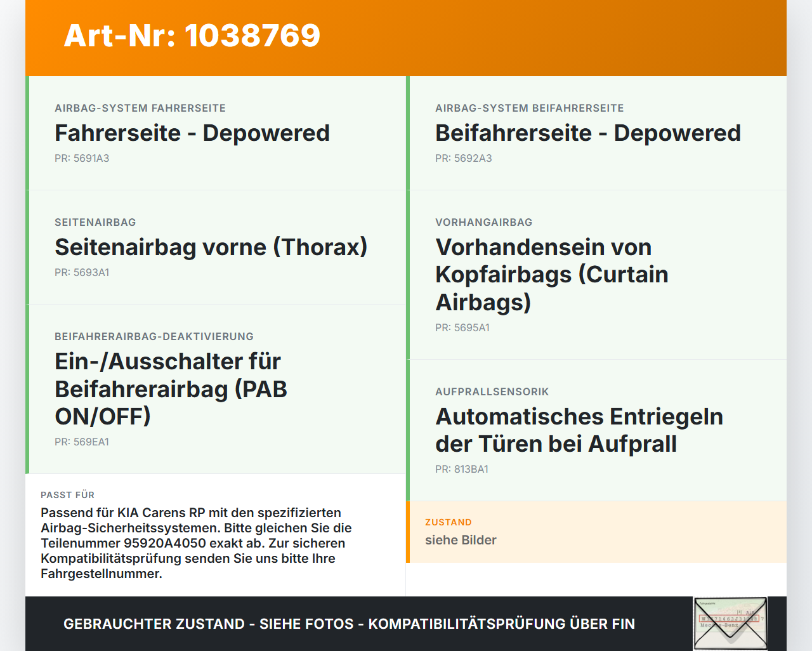Click the PR: 5693A1 code
The height and width of the screenshot is (651, 812).
(82, 272)
